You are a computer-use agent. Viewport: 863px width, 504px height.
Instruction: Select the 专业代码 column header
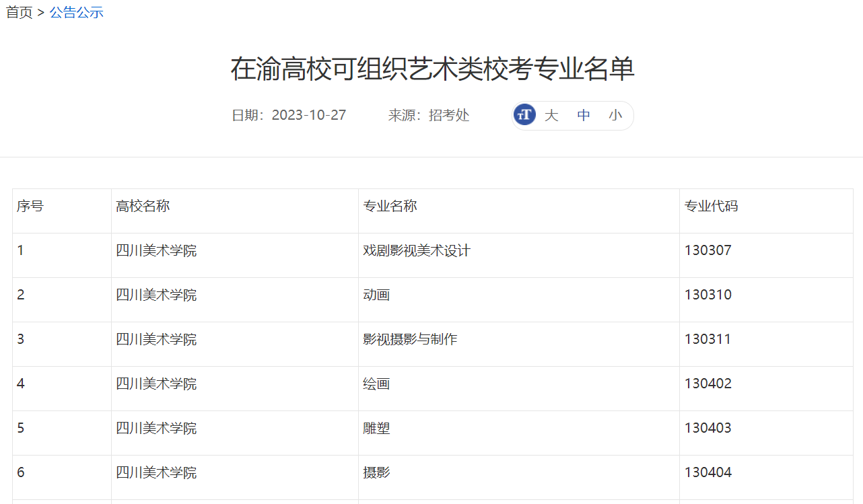click(x=711, y=205)
